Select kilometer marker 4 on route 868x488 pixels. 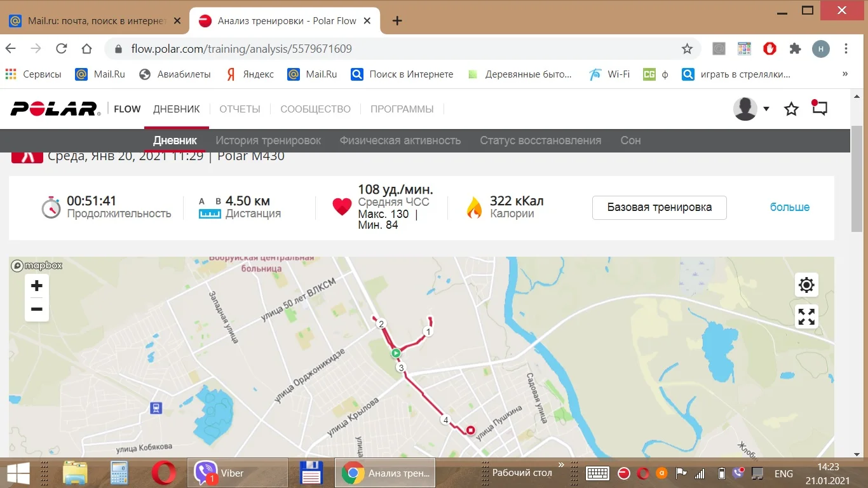pyautogui.click(x=445, y=420)
